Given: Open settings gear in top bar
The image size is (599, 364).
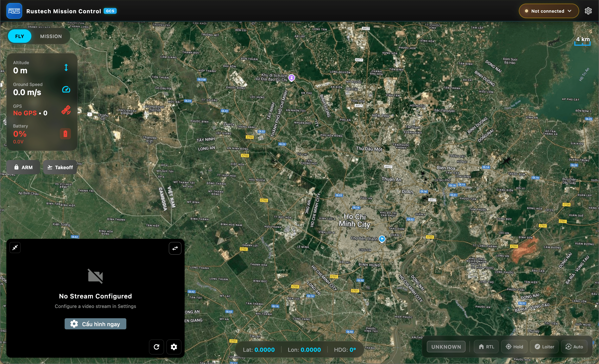Looking at the screenshot, I should (588, 11).
